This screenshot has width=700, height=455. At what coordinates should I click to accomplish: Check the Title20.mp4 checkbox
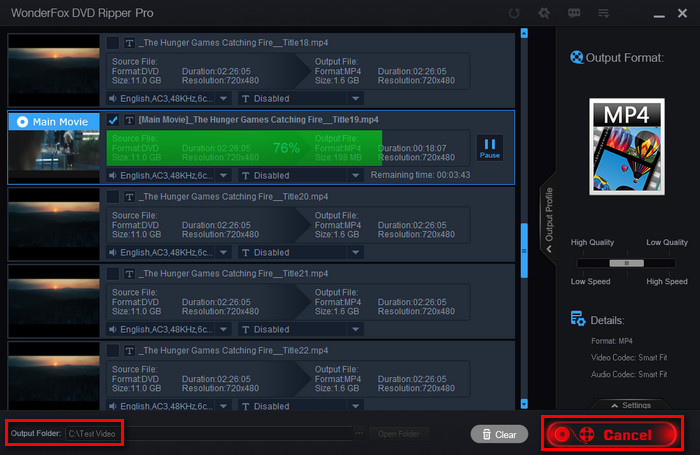(113, 196)
